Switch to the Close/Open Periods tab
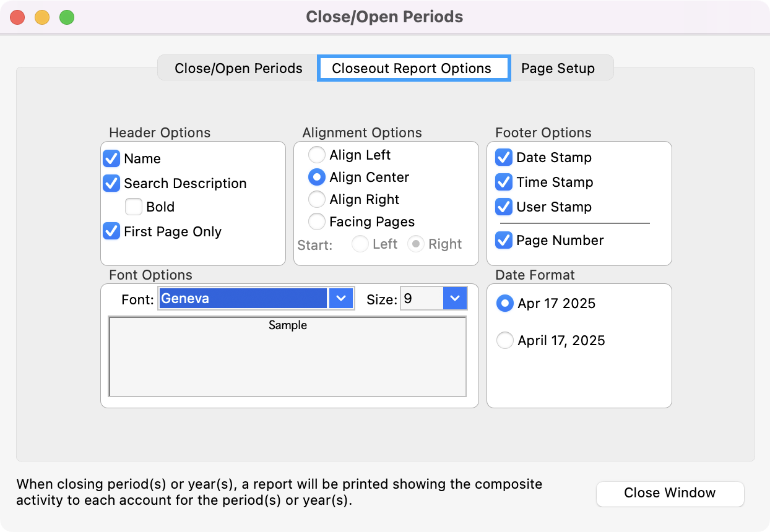This screenshot has height=532, width=770. pyautogui.click(x=238, y=68)
